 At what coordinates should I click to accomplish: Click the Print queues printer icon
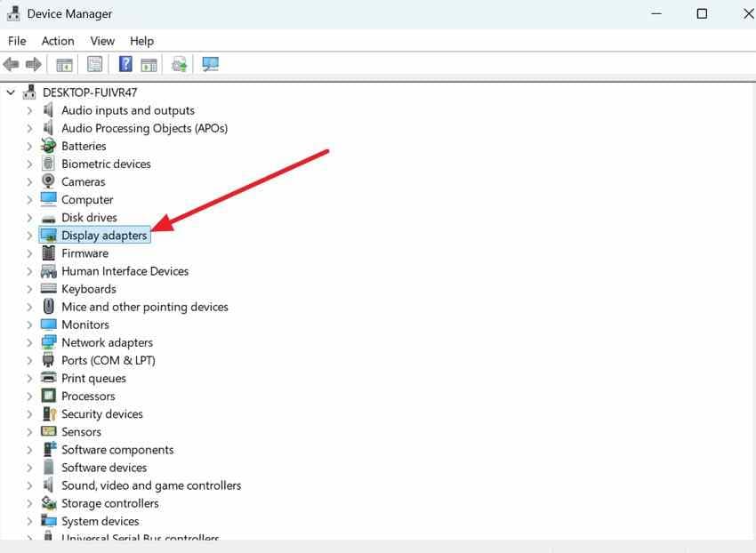(x=49, y=378)
